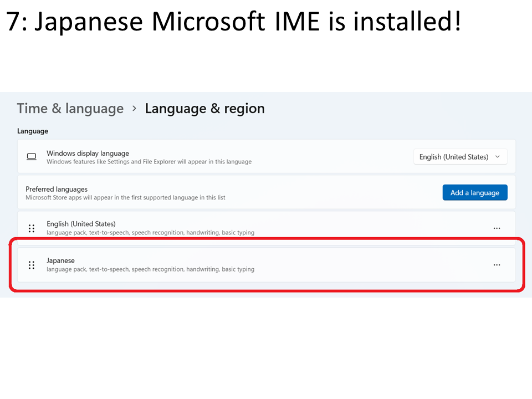Click the Add a language button

[475, 193]
